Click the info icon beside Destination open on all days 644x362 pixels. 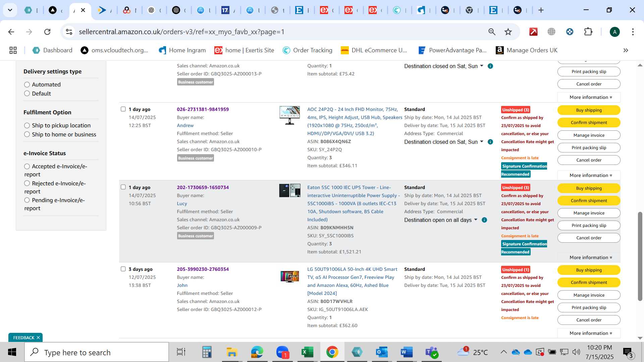point(484,220)
